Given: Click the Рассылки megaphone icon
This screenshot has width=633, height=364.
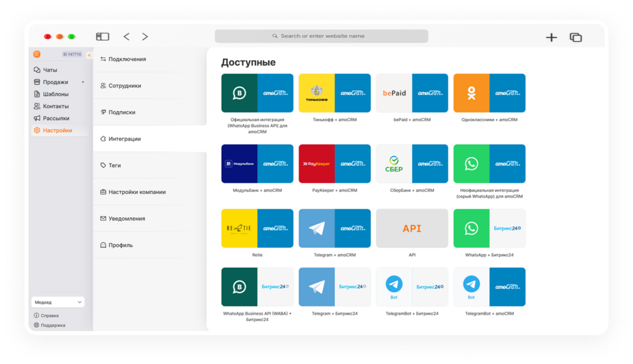Looking at the screenshot, I should tap(37, 118).
